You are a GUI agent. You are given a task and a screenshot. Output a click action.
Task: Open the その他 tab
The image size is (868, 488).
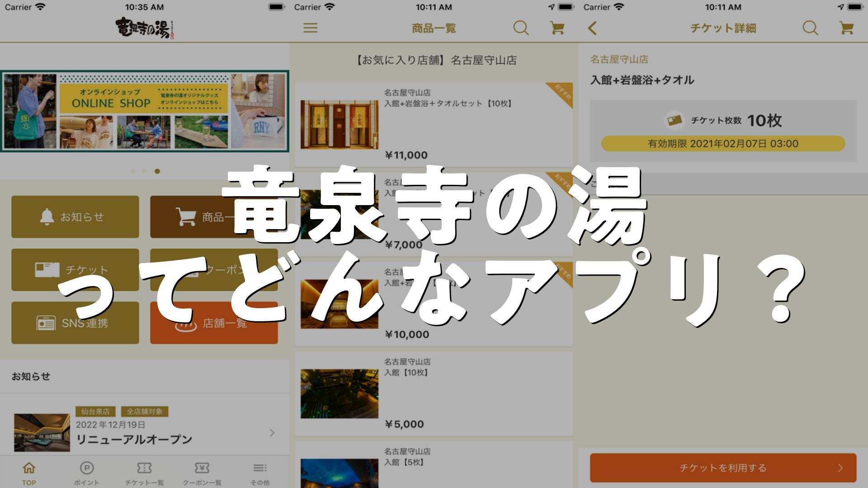click(x=260, y=473)
